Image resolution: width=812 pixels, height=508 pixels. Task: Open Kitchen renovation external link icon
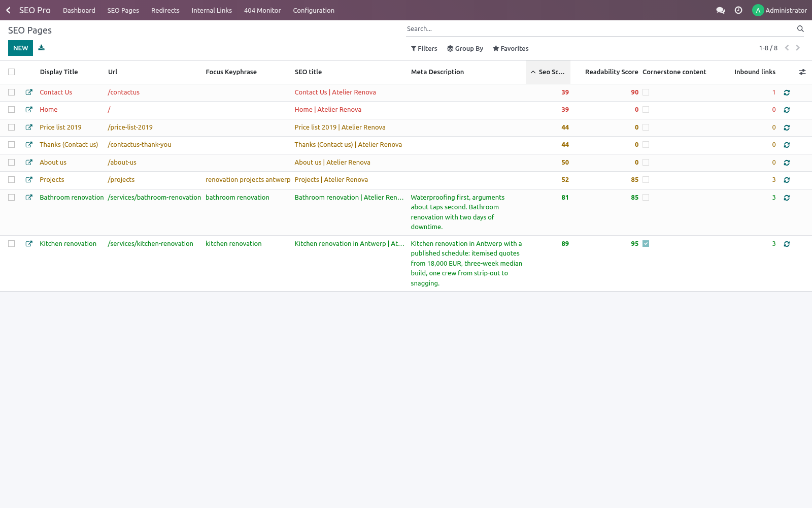[29, 244]
